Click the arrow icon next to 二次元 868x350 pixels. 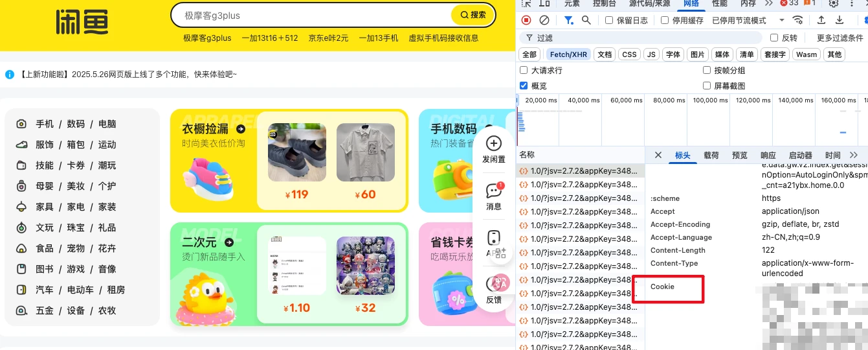point(229,242)
